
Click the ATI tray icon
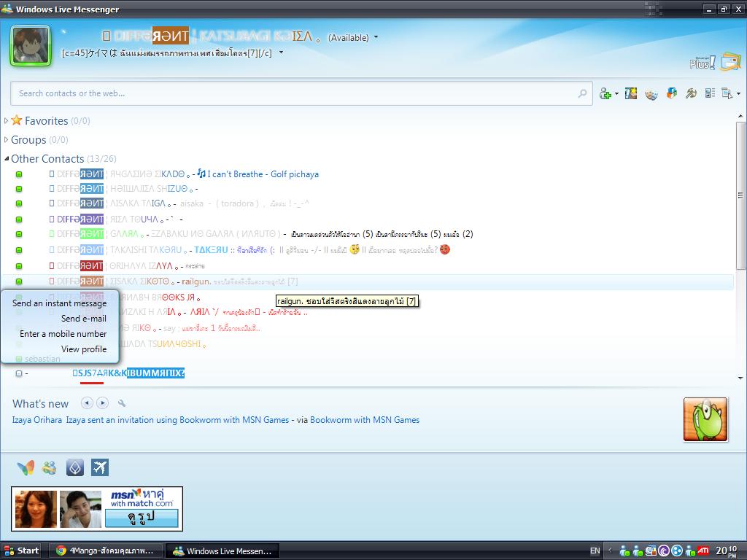point(703,551)
